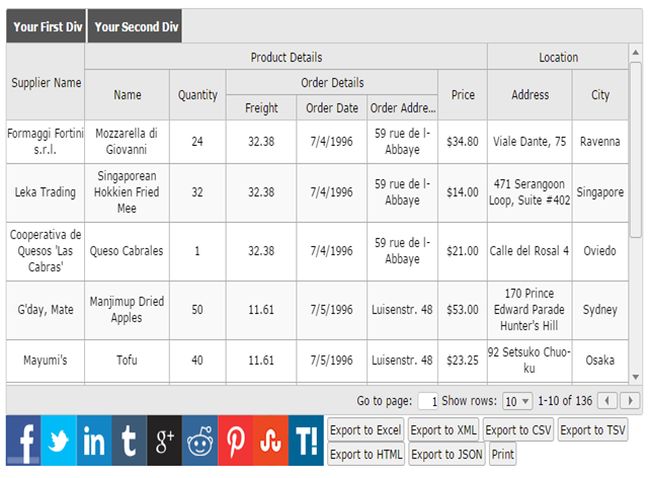Select the Ravenna city cell
650x478 pixels.
click(x=600, y=142)
